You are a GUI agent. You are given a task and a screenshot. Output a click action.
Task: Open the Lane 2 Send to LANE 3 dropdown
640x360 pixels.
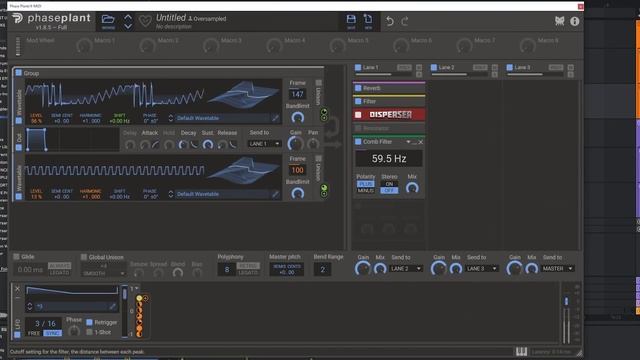482,269
